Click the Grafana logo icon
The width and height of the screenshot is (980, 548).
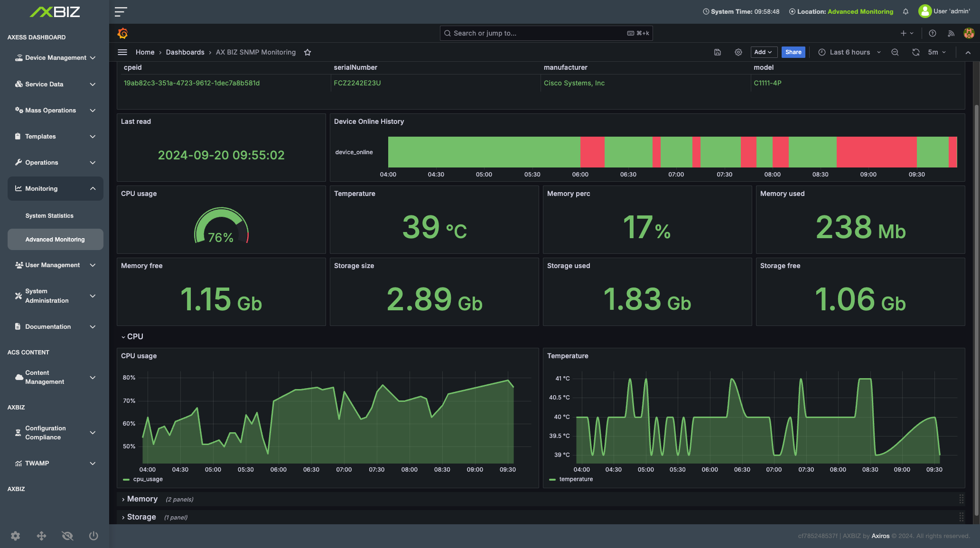pos(122,33)
